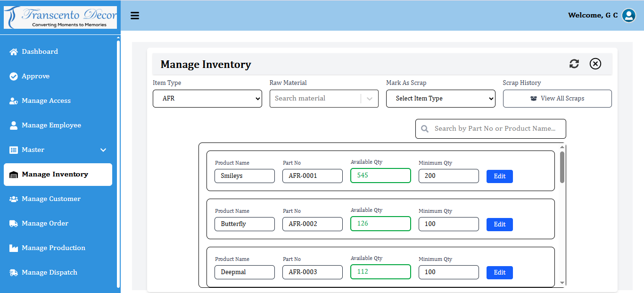
Task: Focus the Part No or Product search box
Action: point(494,129)
